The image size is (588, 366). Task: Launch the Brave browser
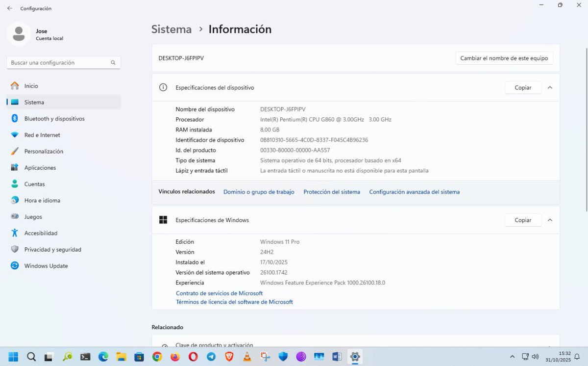[228, 357]
